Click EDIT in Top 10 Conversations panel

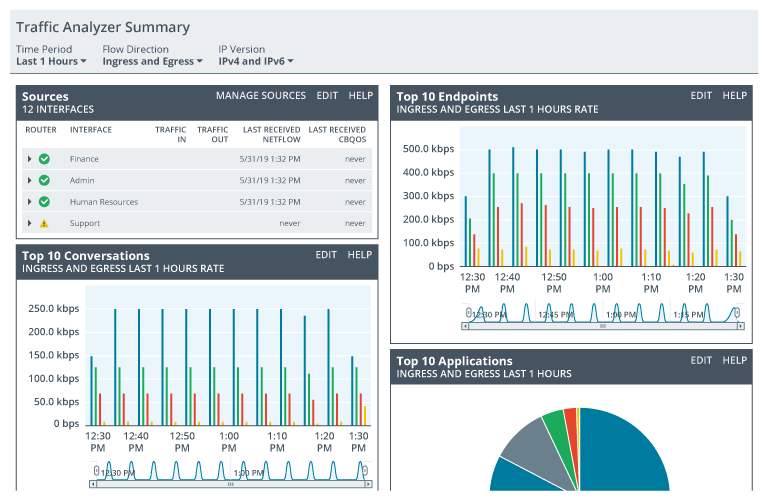(326, 255)
